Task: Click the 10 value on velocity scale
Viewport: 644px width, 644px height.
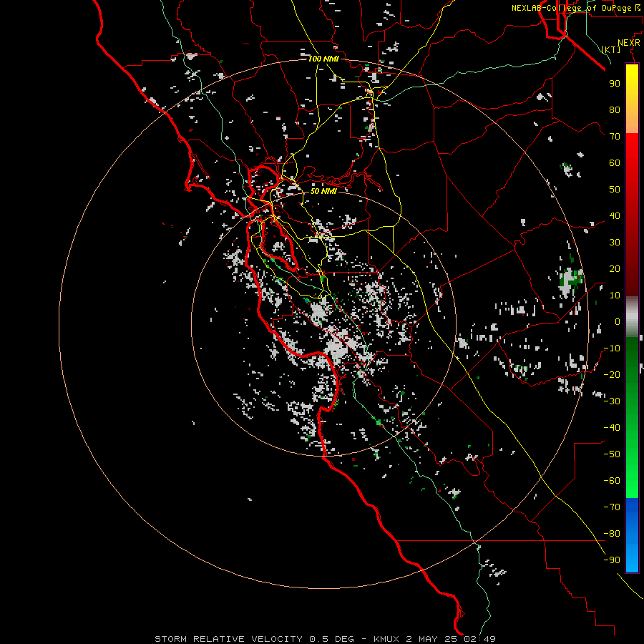Action: point(615,296)
